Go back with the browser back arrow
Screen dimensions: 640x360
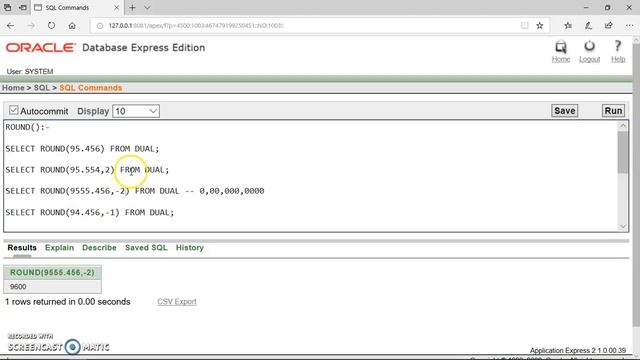(11, 26)
